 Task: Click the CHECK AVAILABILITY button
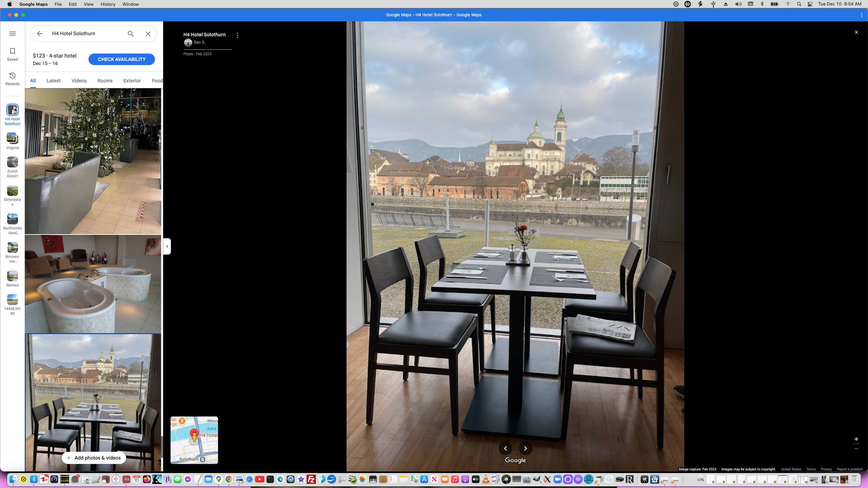click(x=121, y=59)
